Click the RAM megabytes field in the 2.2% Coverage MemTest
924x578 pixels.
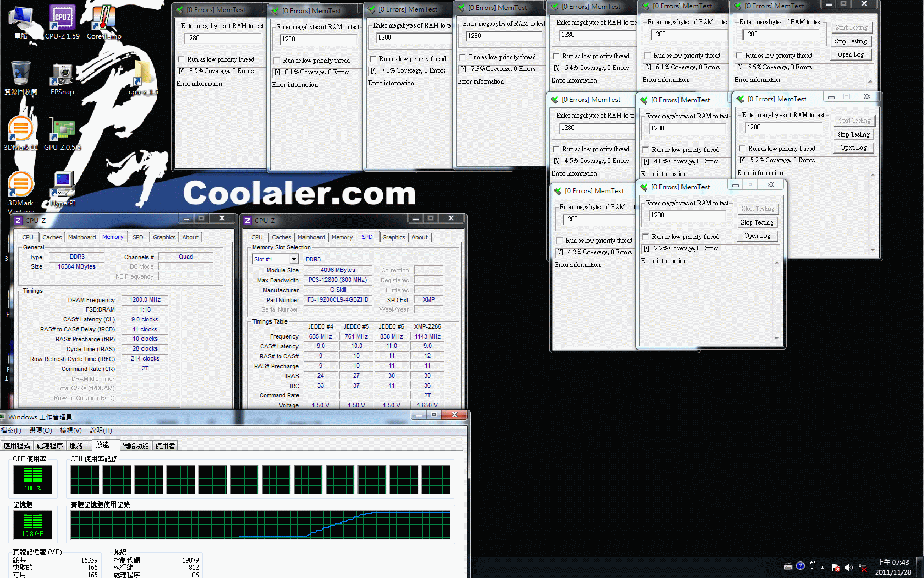point(686,216)
